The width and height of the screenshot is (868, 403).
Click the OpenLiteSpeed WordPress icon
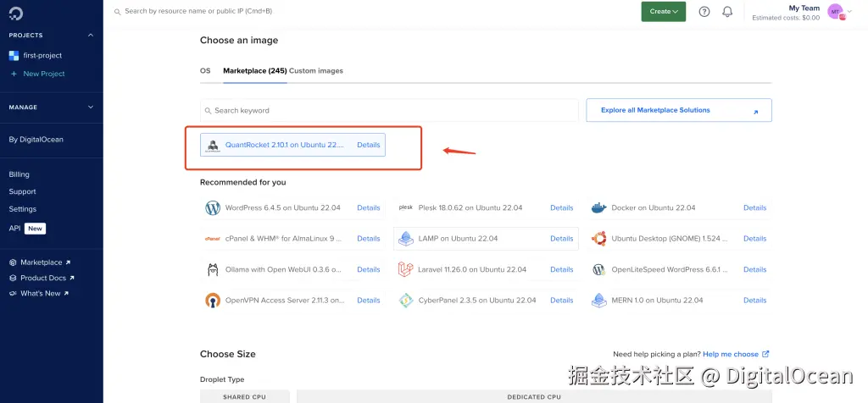[599, 270]
